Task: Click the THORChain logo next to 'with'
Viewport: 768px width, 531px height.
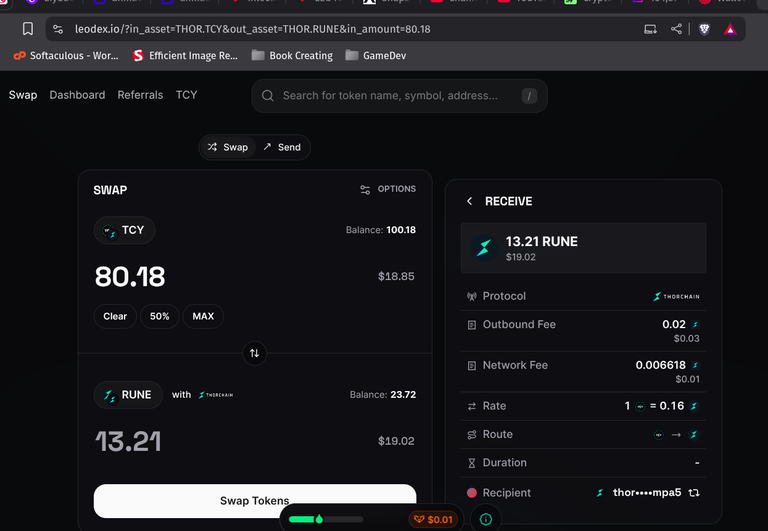Action: (x=216, y=395)
